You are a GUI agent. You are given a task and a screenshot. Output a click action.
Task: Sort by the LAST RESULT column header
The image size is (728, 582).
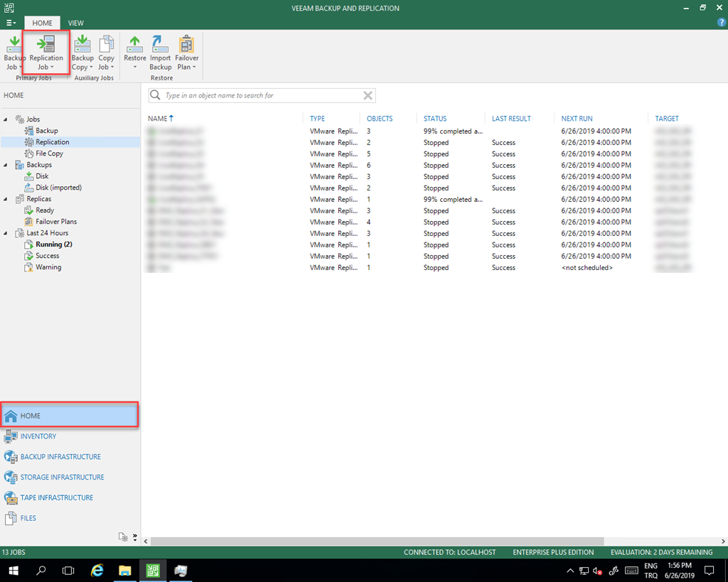click(511, 119)
